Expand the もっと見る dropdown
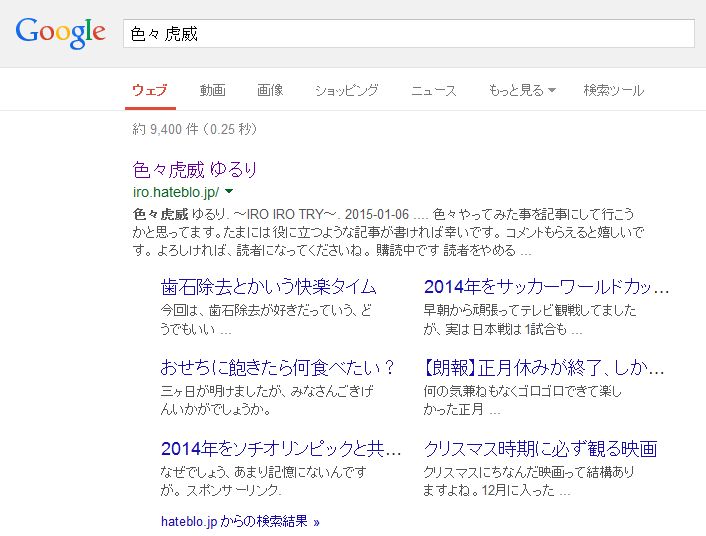The width and height of the screenshot is (706, 536). (x=522, y=90)
